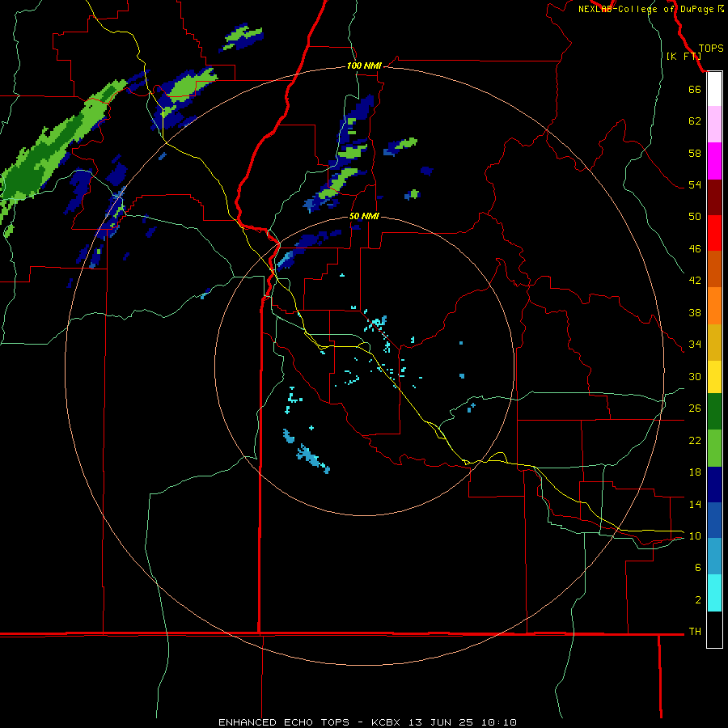Click the '34' legend value label
Screen dimensions: 728x728
point(695,345)
